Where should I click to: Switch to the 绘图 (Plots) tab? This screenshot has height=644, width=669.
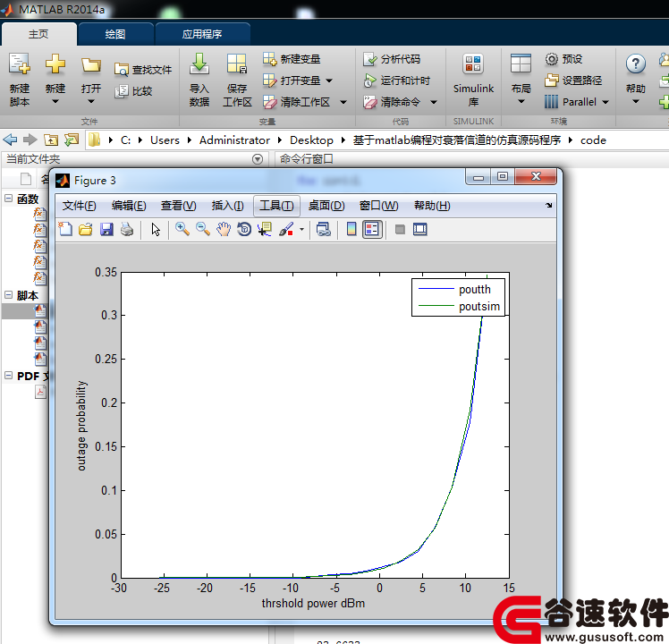(x=115, y=34)
